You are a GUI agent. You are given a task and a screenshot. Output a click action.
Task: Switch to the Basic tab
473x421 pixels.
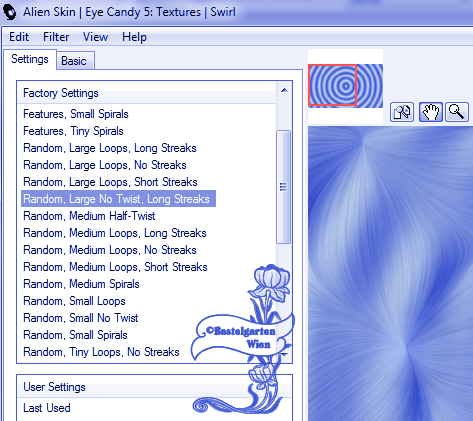coord(75,61)
